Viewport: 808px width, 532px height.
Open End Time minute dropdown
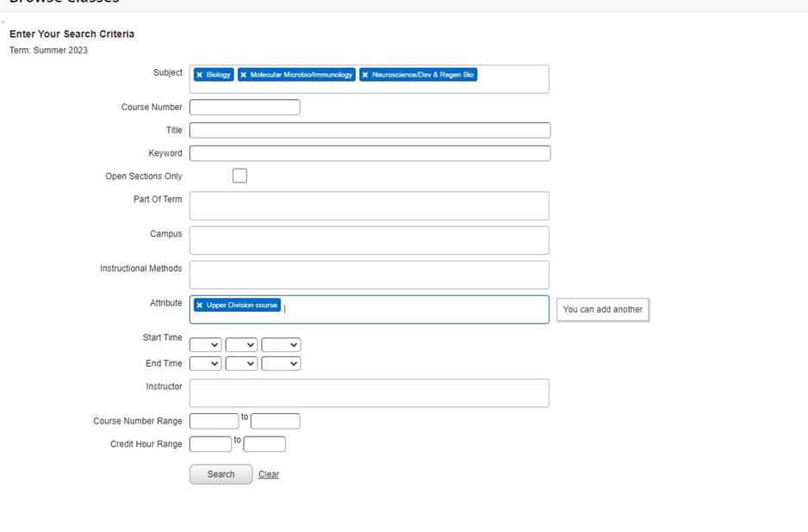(x=241, y=364)
